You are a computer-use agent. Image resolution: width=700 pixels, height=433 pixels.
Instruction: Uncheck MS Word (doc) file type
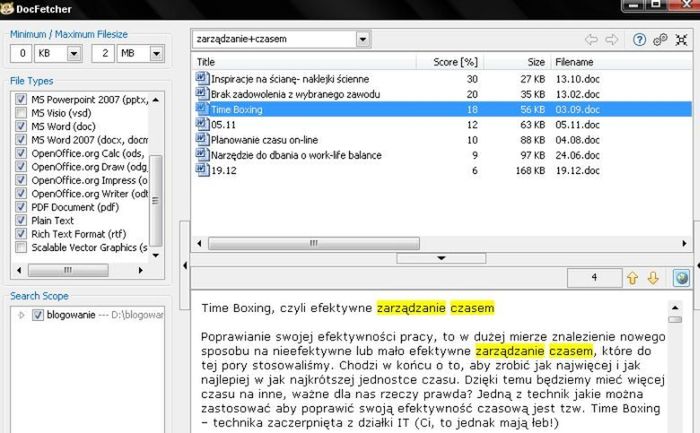pos(21,126)
